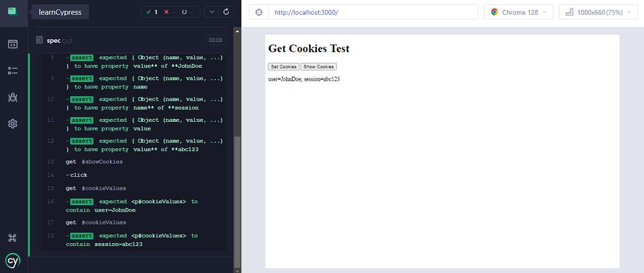644x273 pixels.
Task: Click the viewport ruler icon
Action: [x=569, y=12]
